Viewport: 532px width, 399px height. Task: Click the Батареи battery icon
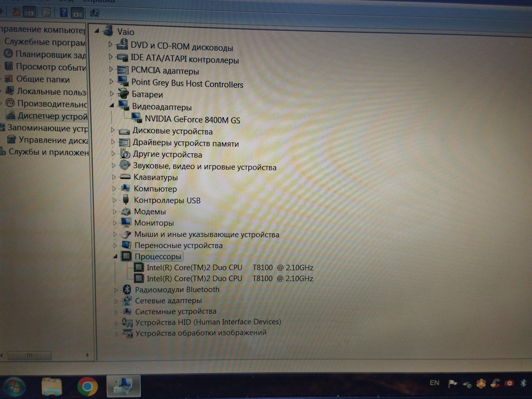point(123,94)
